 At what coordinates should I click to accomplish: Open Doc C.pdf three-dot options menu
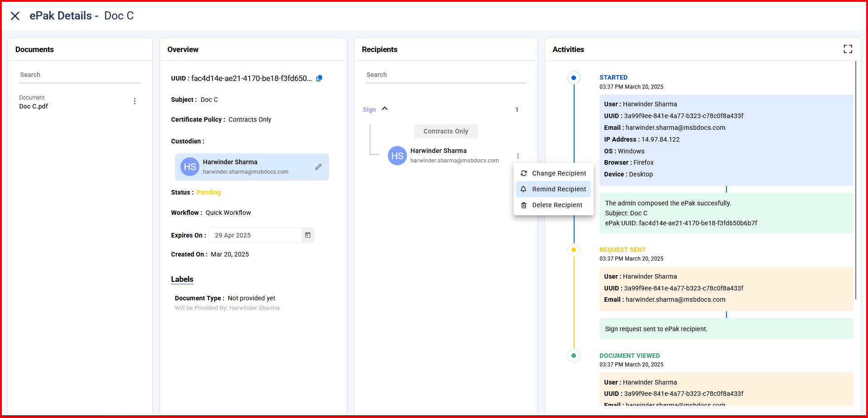134,101
